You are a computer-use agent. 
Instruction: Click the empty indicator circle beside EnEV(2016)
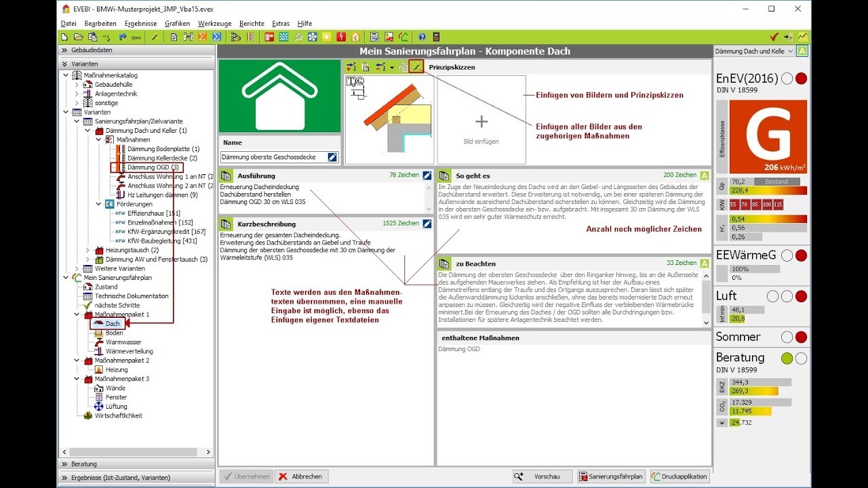point(787,79)
